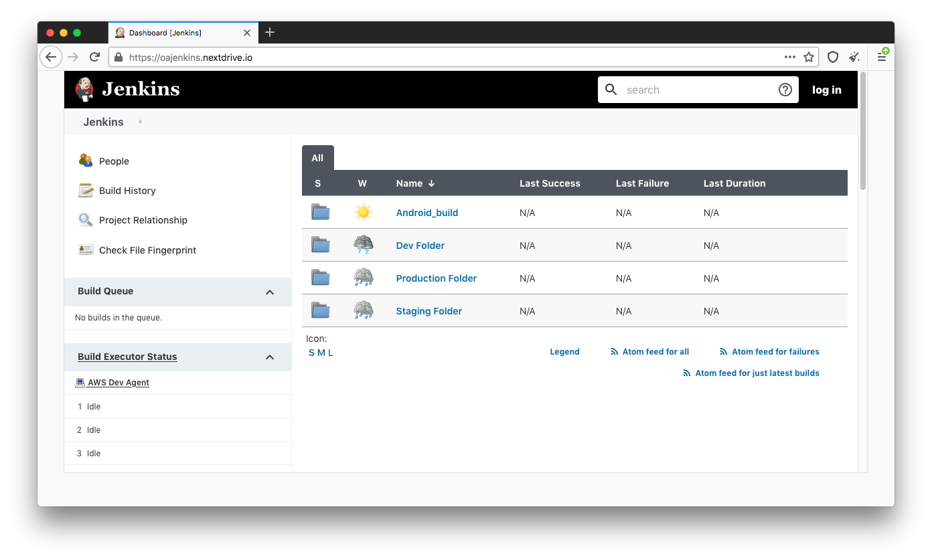
Task: Bookmark this page with the star icon
Action: (809, 57)
